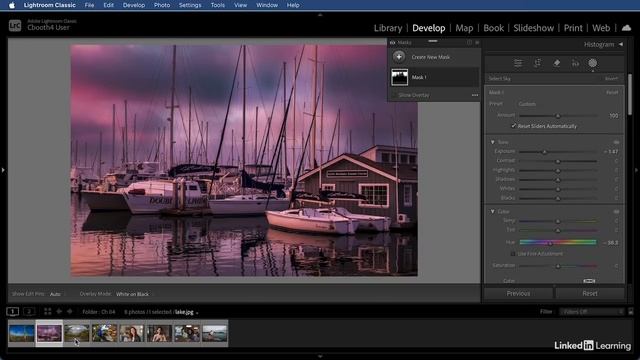Open the Tools menu in menu bar
This screenshot has height=360, width=640.
218,5
